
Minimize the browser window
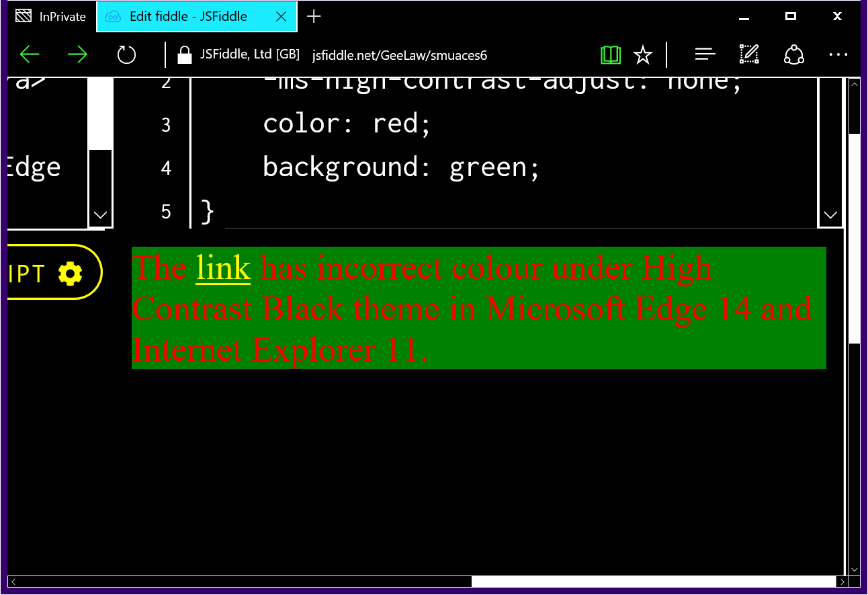744,17
